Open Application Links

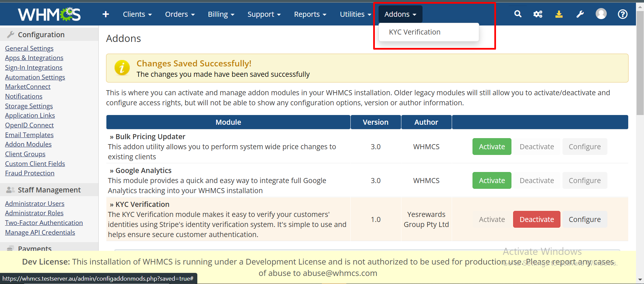click(30, 115)
